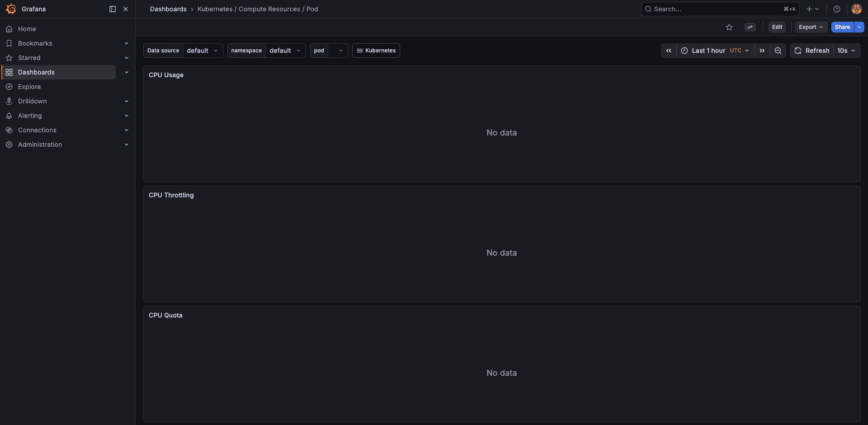Zoom out the time range
The width and height of the screenshot is (868, 425).
pyautogui.click(x=778, y=51)
